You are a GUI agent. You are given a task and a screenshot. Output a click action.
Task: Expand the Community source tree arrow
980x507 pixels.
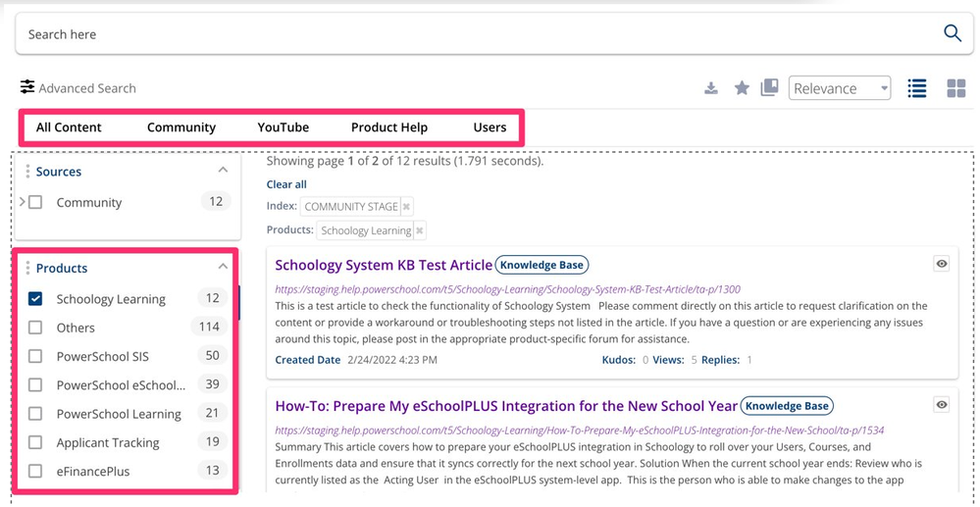pyautogui.click(x=23, y=202)
